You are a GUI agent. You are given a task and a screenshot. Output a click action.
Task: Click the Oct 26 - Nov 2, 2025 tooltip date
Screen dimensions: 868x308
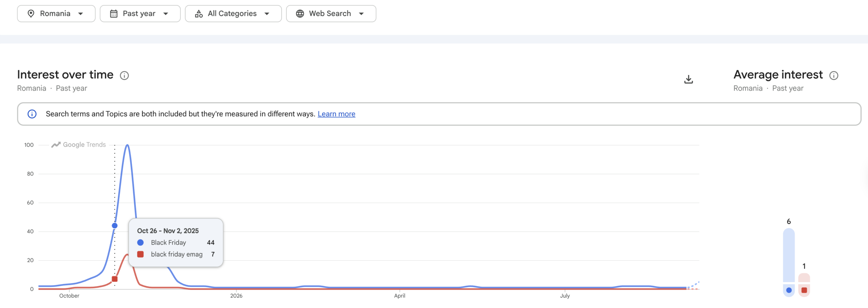[x=168, y=231]
